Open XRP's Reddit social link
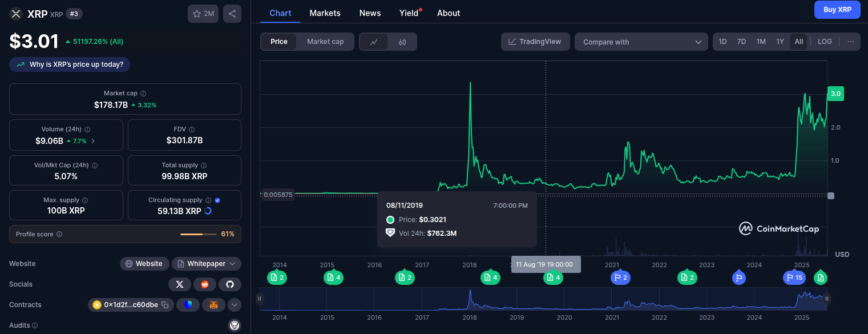Viewport: 868px width, 334px height. 205,284
